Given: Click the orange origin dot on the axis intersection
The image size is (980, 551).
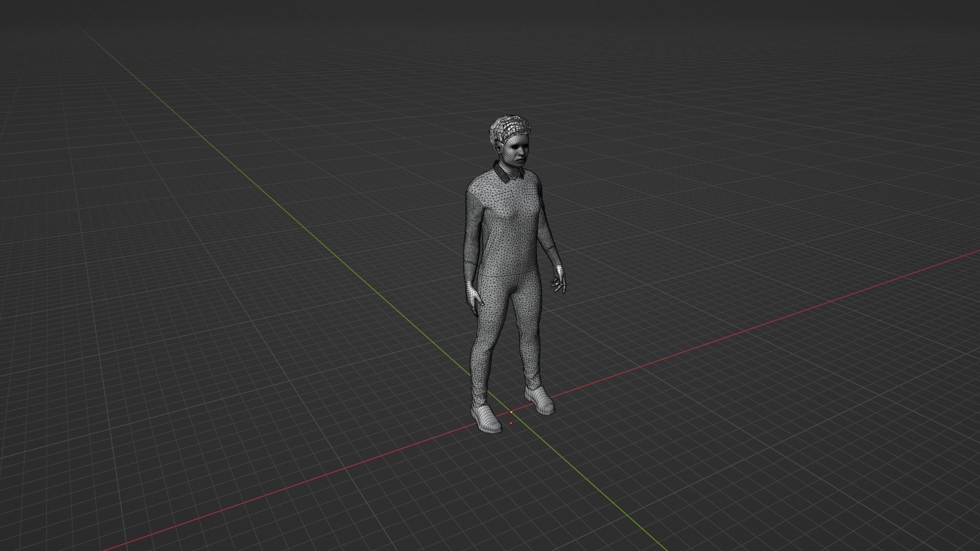Looking at the screenshot, I should tap(511, 412).
